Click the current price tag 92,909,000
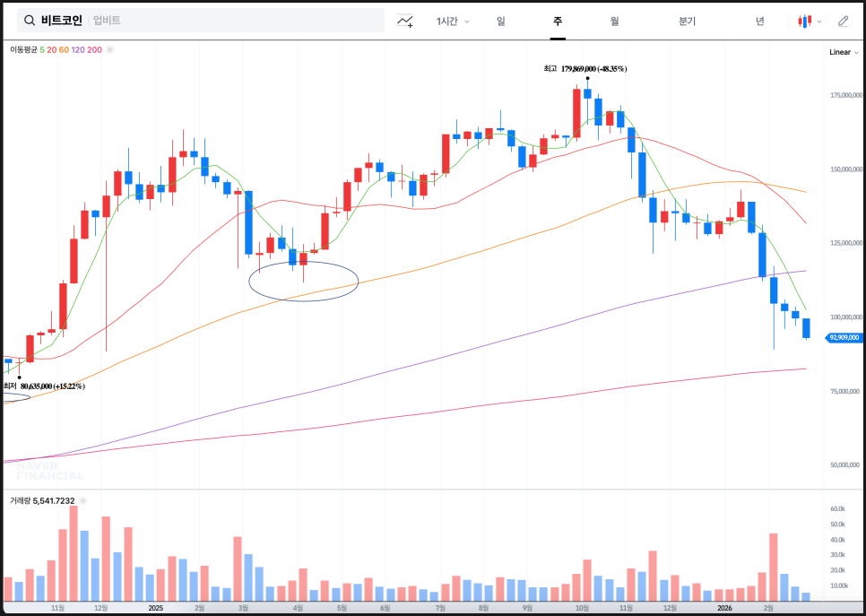 point(844,337)
